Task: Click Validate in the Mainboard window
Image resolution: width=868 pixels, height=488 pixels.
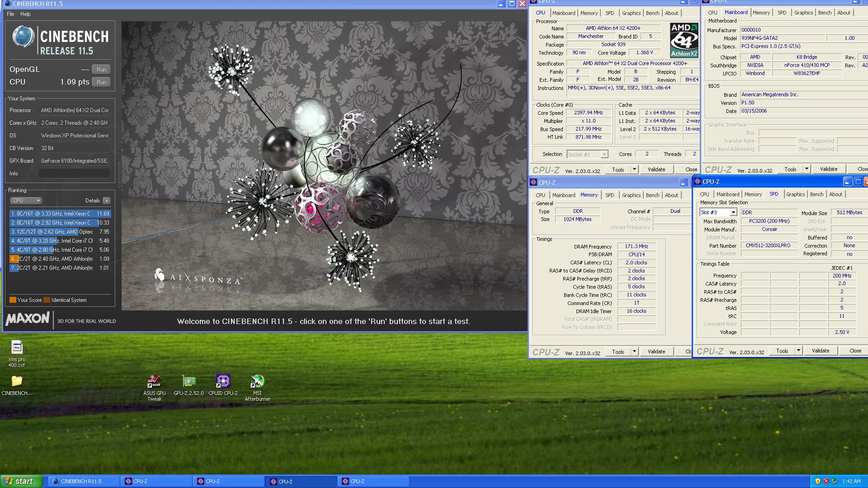Action: [x=829, y=169]
